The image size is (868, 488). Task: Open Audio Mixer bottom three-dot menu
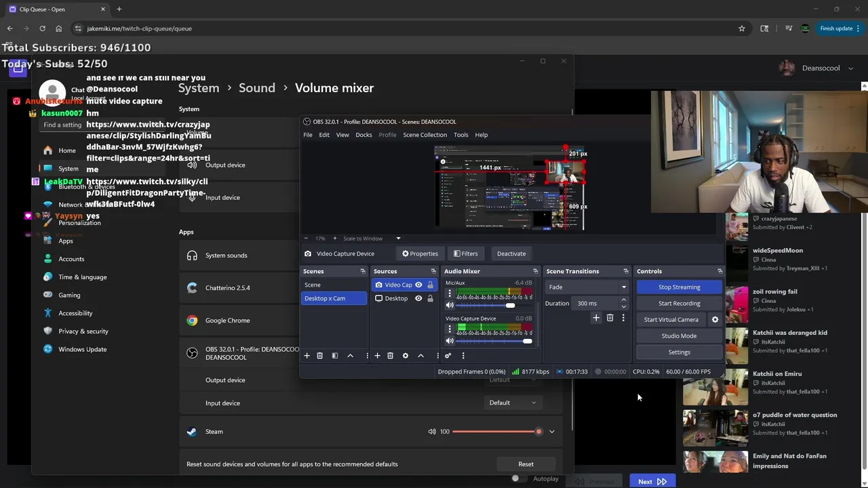[463, 356]
